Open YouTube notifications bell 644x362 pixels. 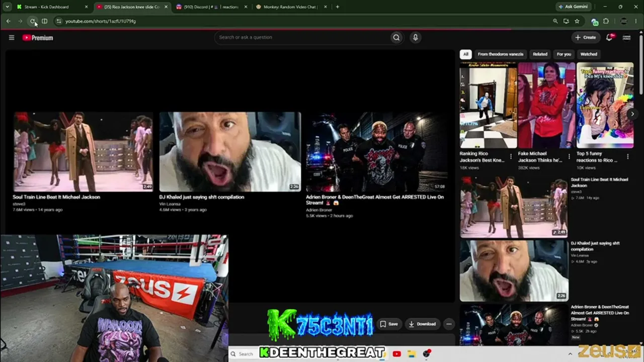pyautogui.click(x=610, y=37)
